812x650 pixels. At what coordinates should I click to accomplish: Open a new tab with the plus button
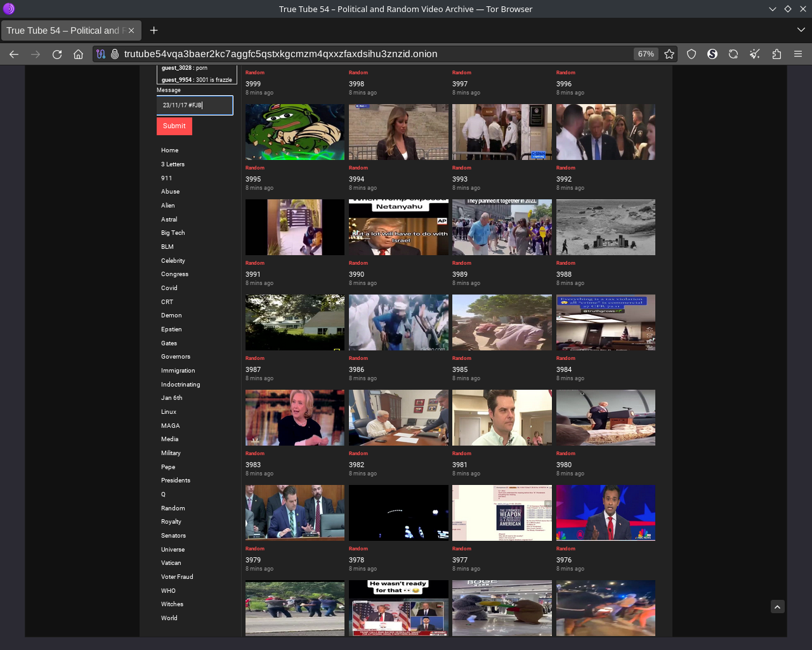coord(154,30)
